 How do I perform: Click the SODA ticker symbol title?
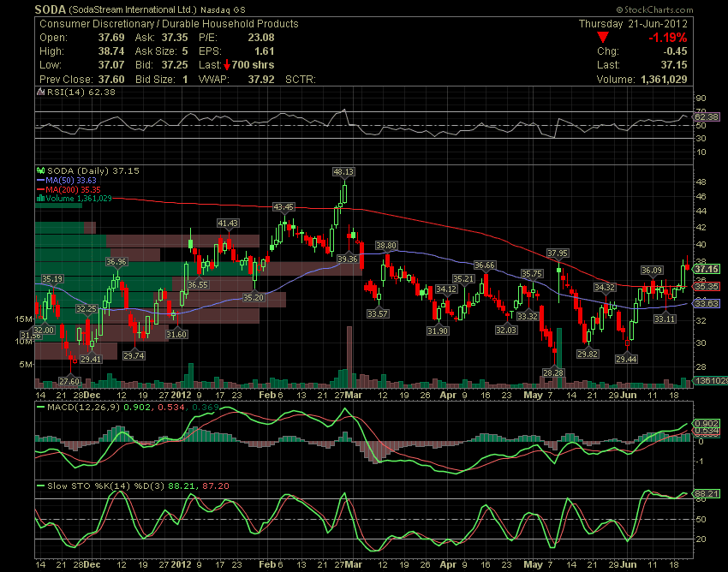51,9
